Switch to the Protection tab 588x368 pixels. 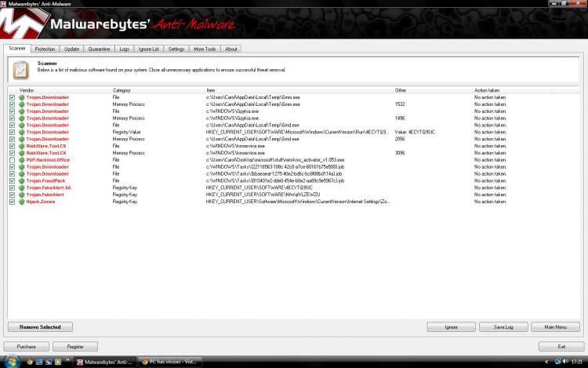coord(45,49)
